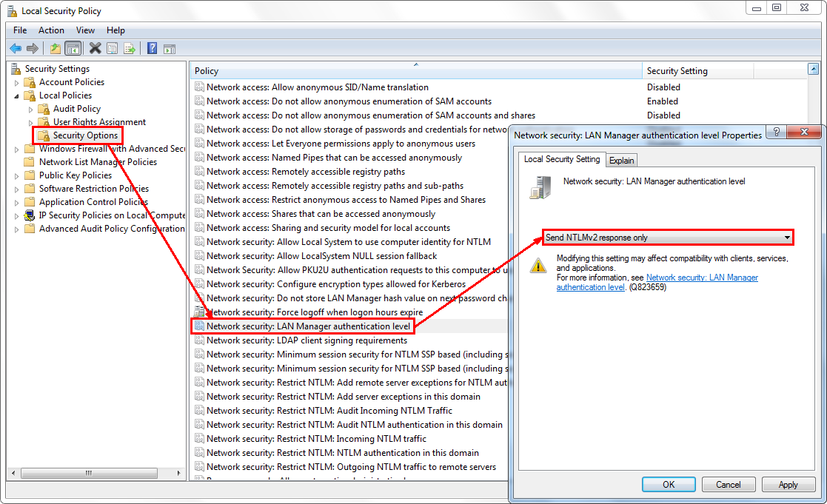Open the Action menu
Screen dimensions: 827x504
point(51,30)
